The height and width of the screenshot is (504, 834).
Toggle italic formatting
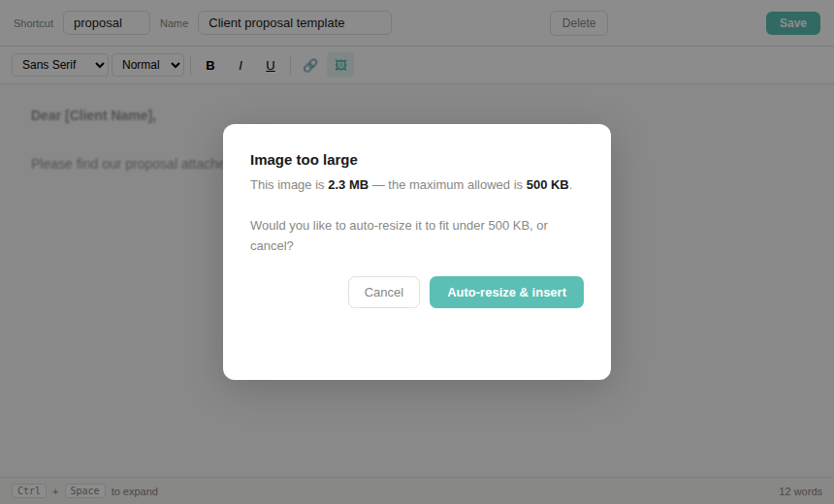(x=241, y=65)
